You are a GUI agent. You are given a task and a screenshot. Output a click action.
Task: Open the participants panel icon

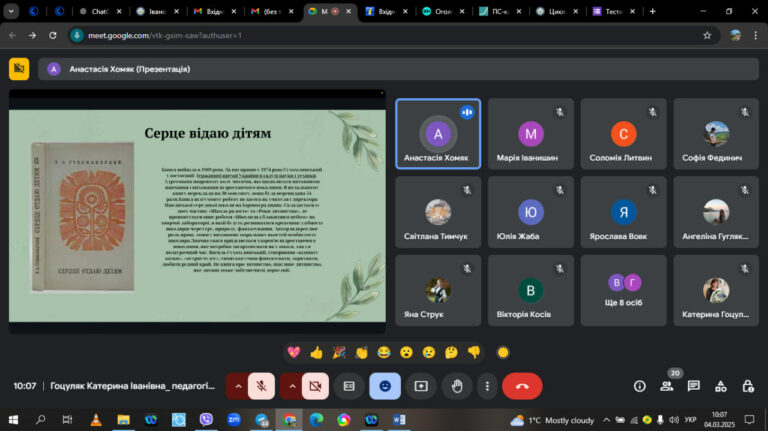point(667,386)
